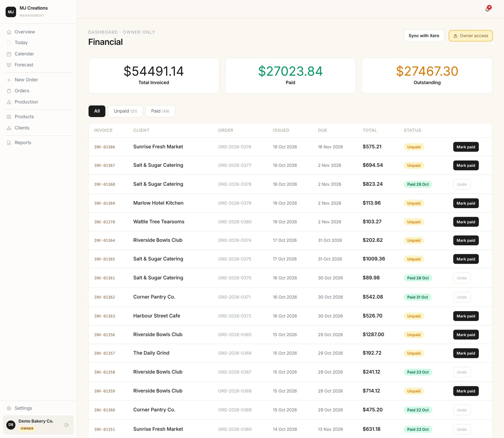Undo payment on INV-01351

(x=462, y=429)
